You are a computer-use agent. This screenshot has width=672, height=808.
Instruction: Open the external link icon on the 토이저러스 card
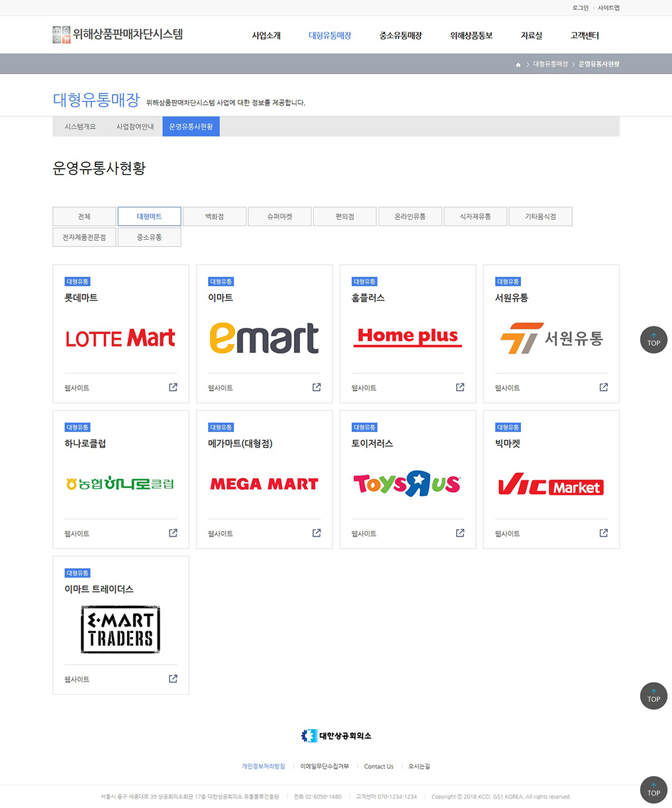460,533
